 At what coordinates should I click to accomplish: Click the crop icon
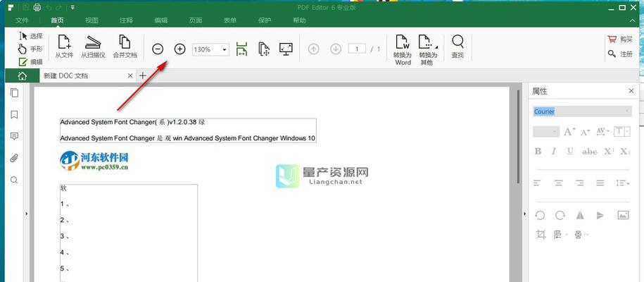[x=541, y=235]
